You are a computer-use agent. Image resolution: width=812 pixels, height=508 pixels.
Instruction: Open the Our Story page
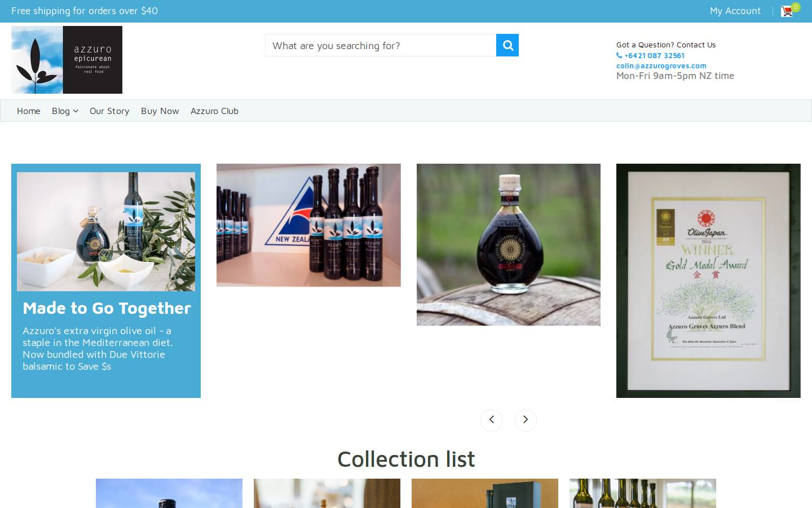pyautogui.click(x=109, y=111)
